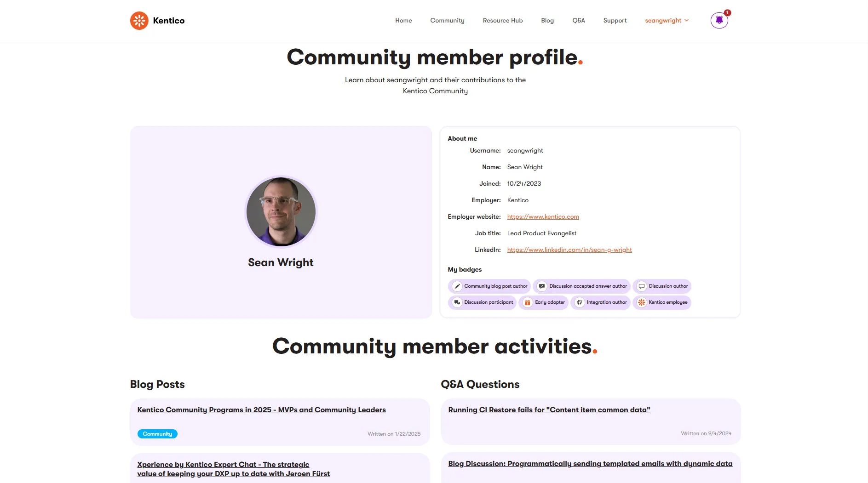Open Blog Discussion templated emails question

click(x=590, y=464)
